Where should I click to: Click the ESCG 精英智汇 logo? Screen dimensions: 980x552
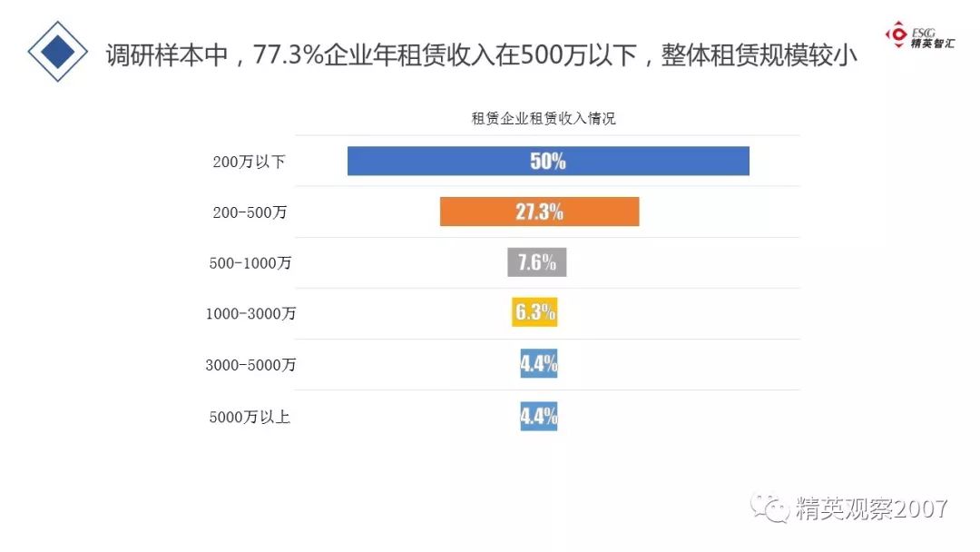[919, 35]
